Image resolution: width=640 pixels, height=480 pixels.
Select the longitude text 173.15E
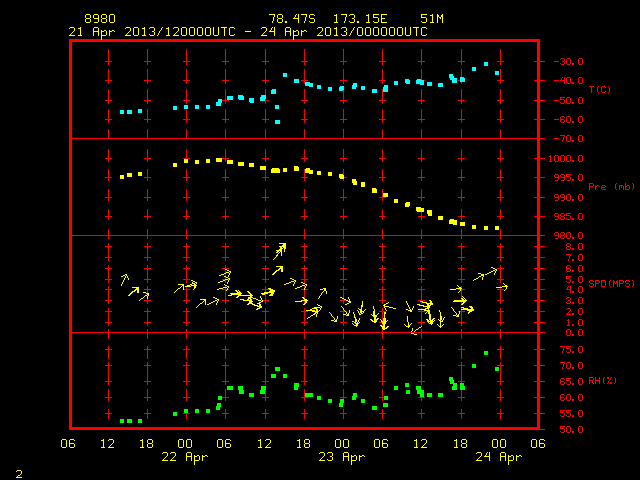tap(360, 19)
